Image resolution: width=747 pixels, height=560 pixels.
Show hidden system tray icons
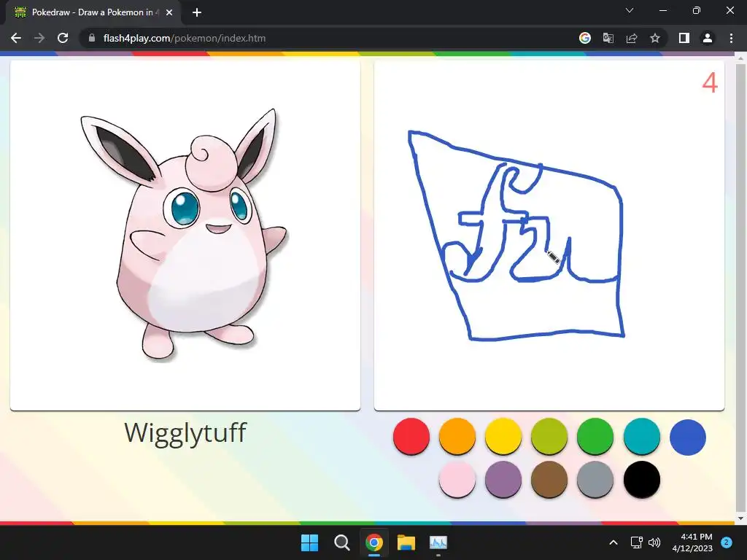point(614,542)
